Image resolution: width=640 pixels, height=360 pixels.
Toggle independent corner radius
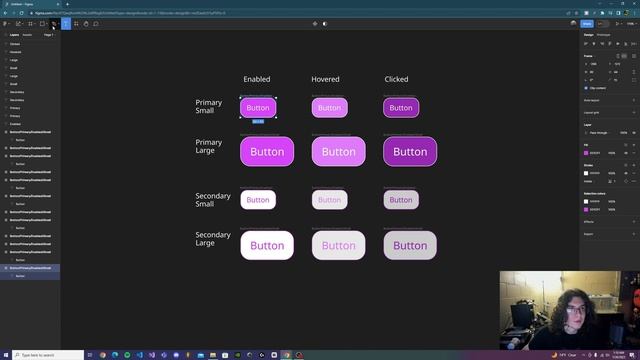(634, 80)
